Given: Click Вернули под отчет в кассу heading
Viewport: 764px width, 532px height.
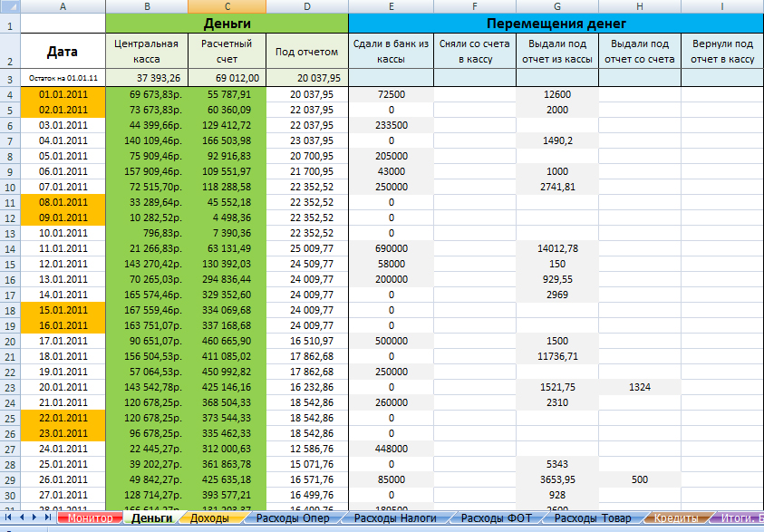Looking at the screenshot, I should coord(722,51).
